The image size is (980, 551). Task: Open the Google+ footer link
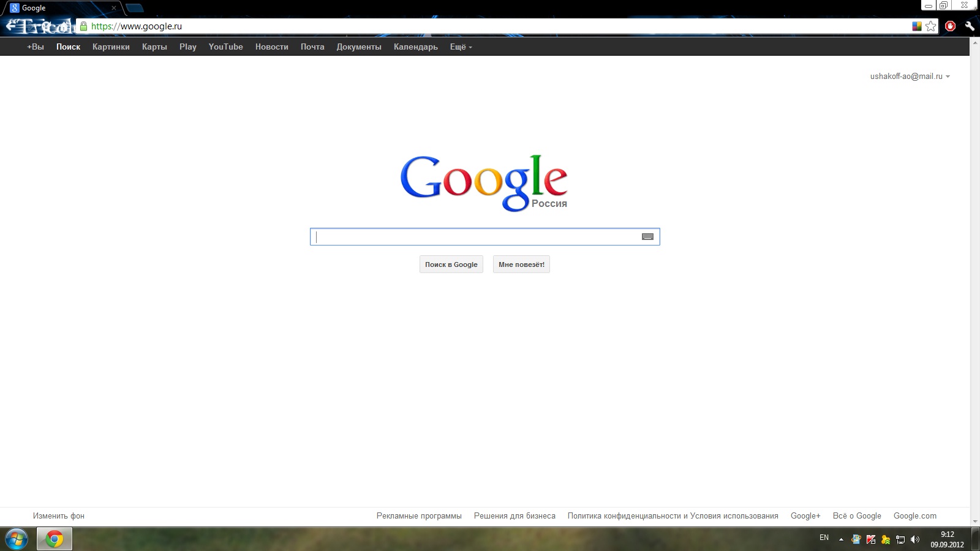click(x=805, y=516)
